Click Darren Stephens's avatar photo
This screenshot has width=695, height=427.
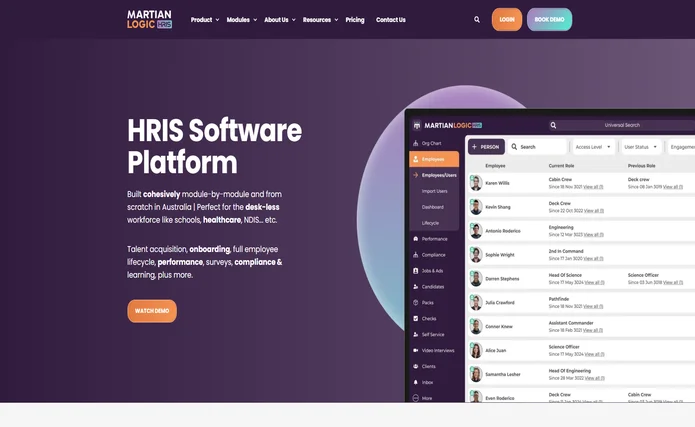(476, 278)
